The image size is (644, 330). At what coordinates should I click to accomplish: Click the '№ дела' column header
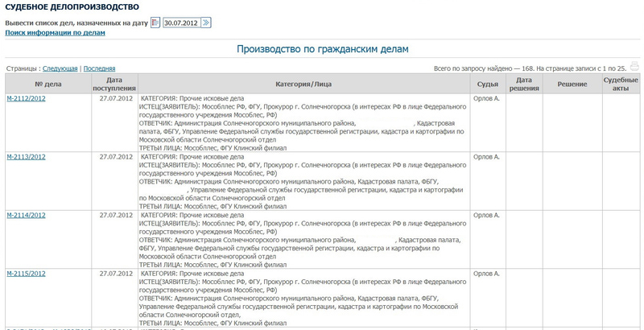49,83
